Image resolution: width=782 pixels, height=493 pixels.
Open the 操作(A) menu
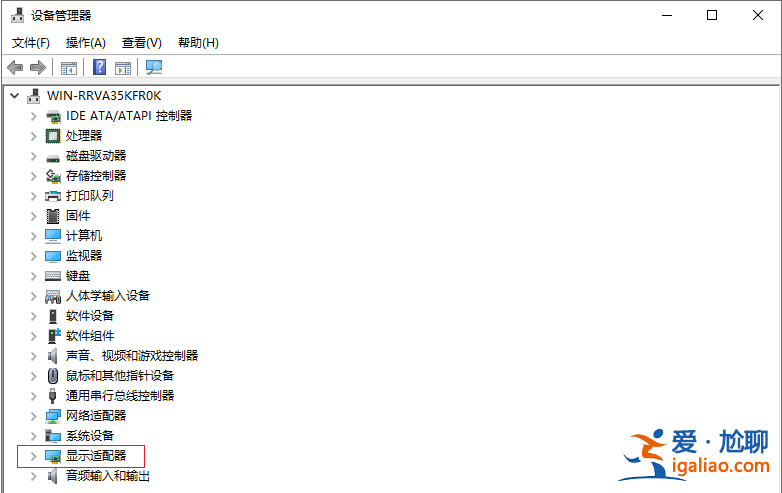click(x=86, y=43)
